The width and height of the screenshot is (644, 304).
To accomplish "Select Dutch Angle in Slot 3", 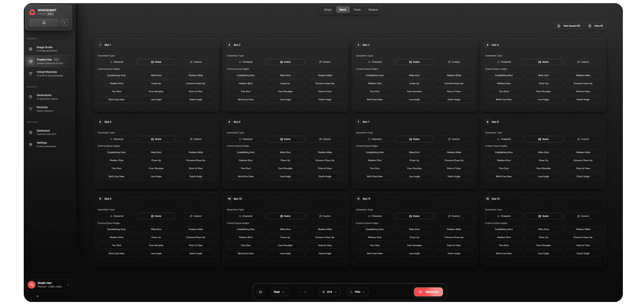I will tap(454, 99).
